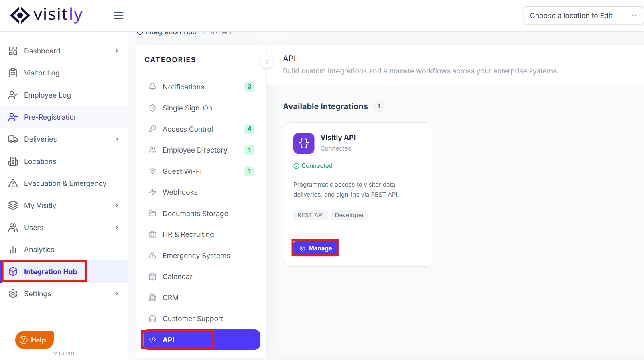
Task: Open the orange Help button
Action: pyautogui.click(x=35, y=340)
